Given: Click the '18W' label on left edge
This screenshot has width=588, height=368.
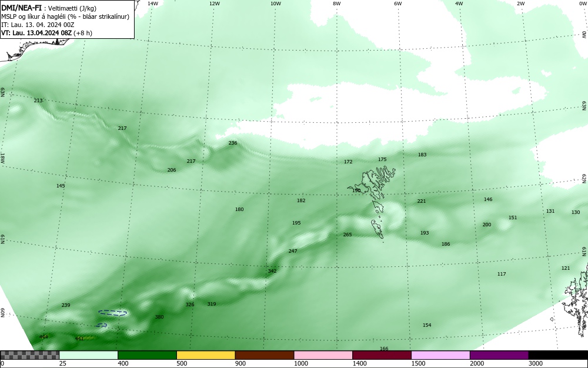Looking at the screenshot, I should click(2, 158).
